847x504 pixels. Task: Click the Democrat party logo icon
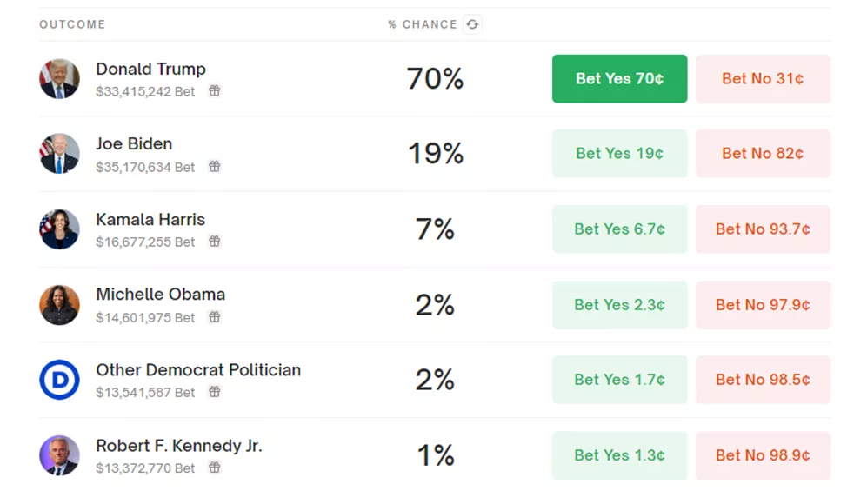(x=59, y=380)
